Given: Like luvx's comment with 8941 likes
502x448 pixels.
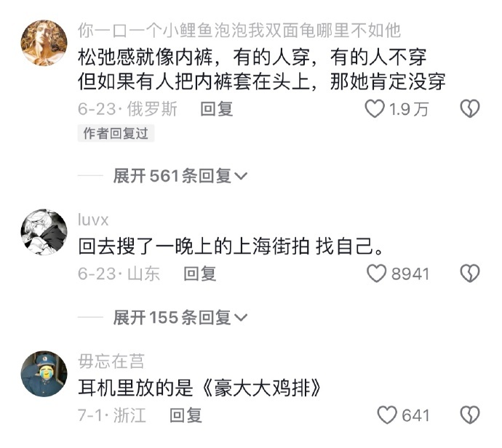Looking at the screenshot, I should pyautogui.click(x=377, y=273).
